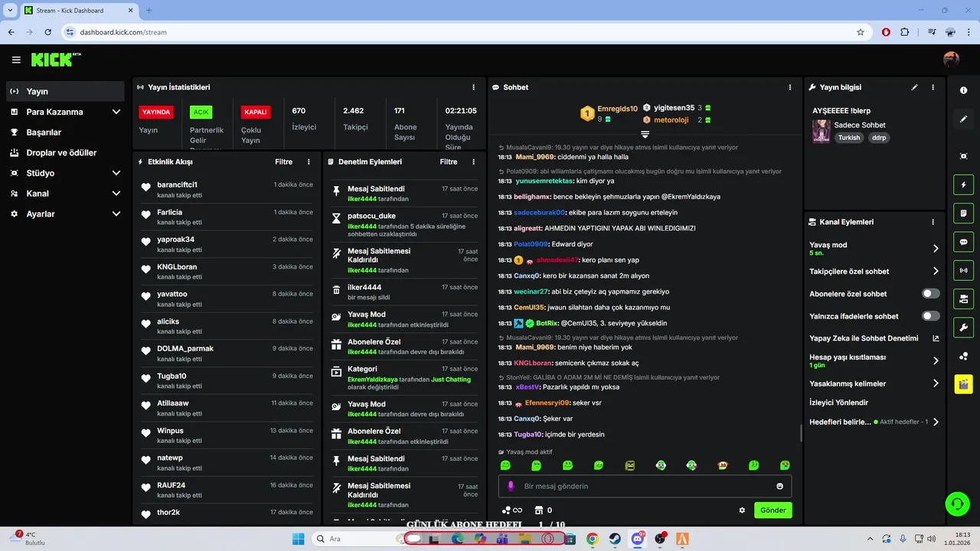The height and width of the screenshot is (551, 980).
Task: Open chat settings gear next to Gönder
Action: click(742, 510)
